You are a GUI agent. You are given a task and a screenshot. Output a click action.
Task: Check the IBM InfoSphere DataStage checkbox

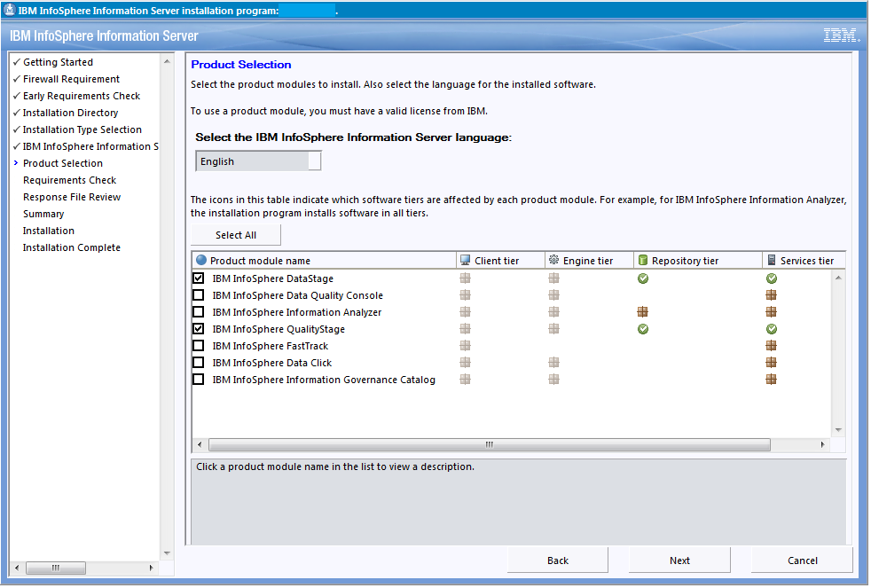pyautogui.click(x=199, y=278)
